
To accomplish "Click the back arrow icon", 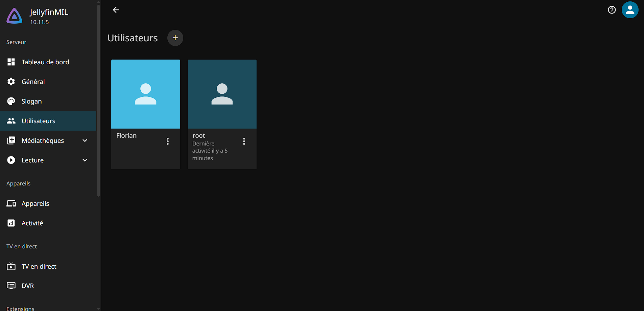I will [116, 10].
